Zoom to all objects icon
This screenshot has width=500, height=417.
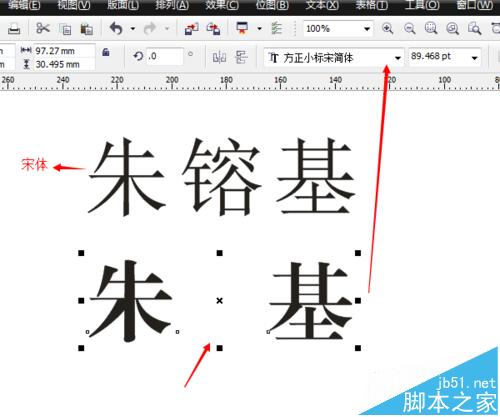pos(452,29)
